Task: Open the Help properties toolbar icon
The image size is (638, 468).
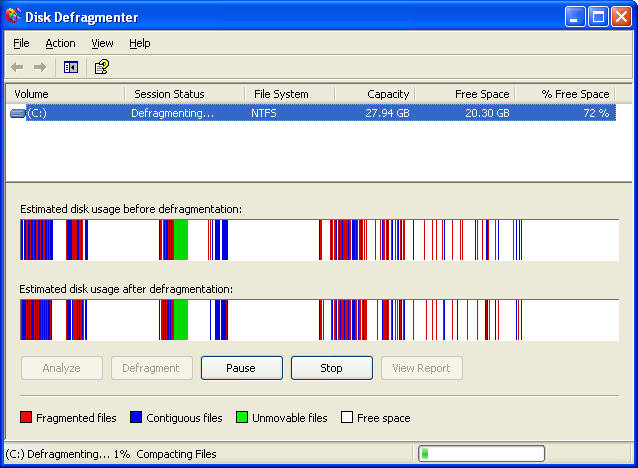Action: click(x=102, y=67)
